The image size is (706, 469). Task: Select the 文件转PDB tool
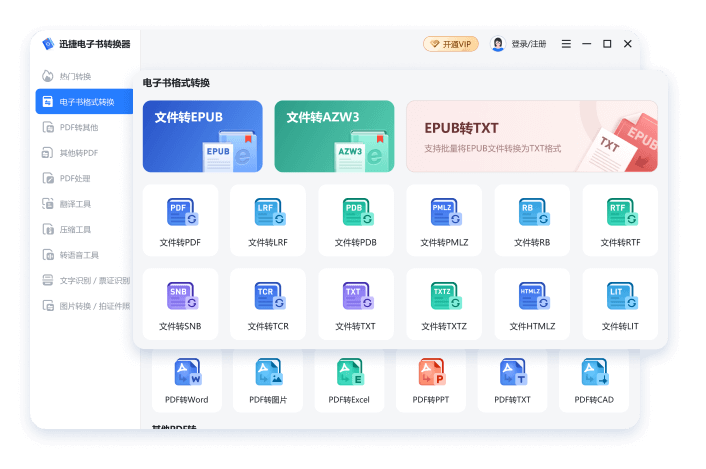click(x=356, y=221)
